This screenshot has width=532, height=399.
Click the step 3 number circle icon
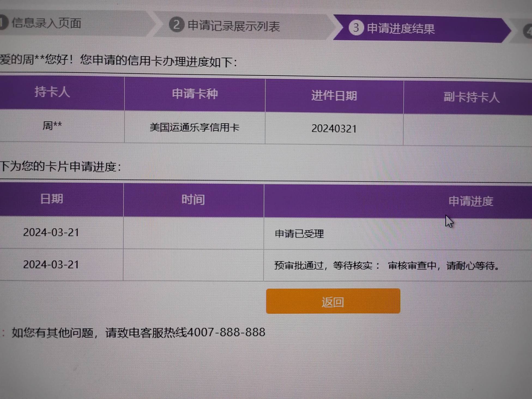coord(356,28)
